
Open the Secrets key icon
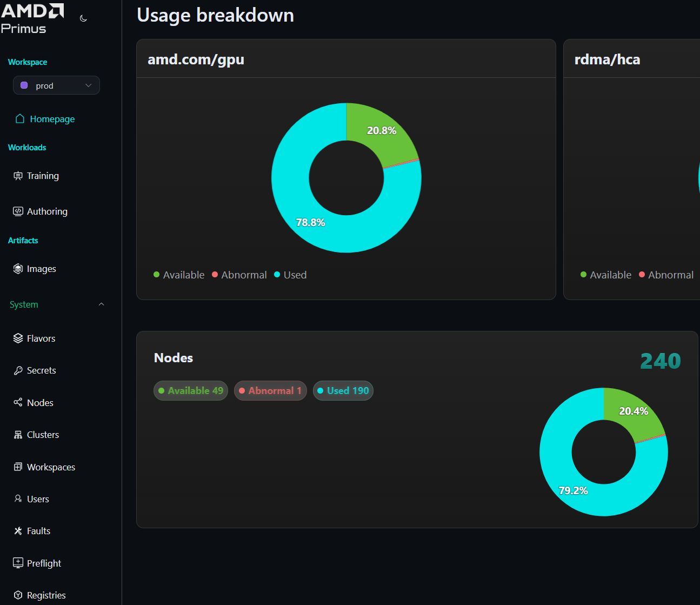(18, 370)
